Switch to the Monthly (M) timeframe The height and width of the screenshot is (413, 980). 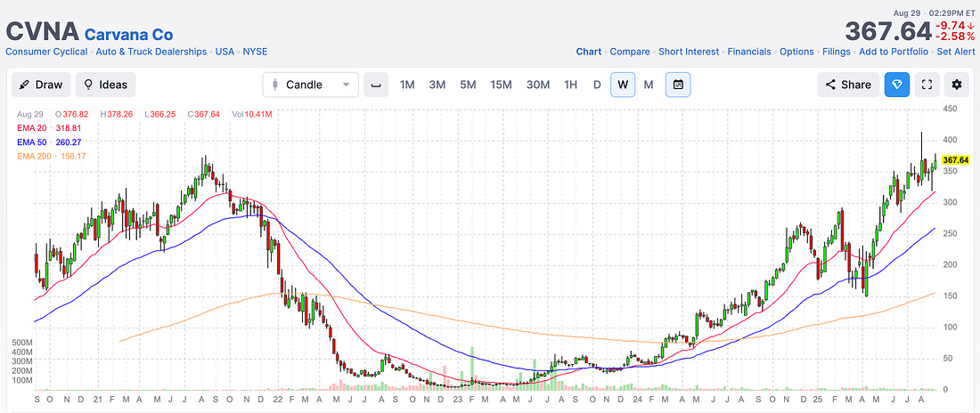(x=648, y=85)
